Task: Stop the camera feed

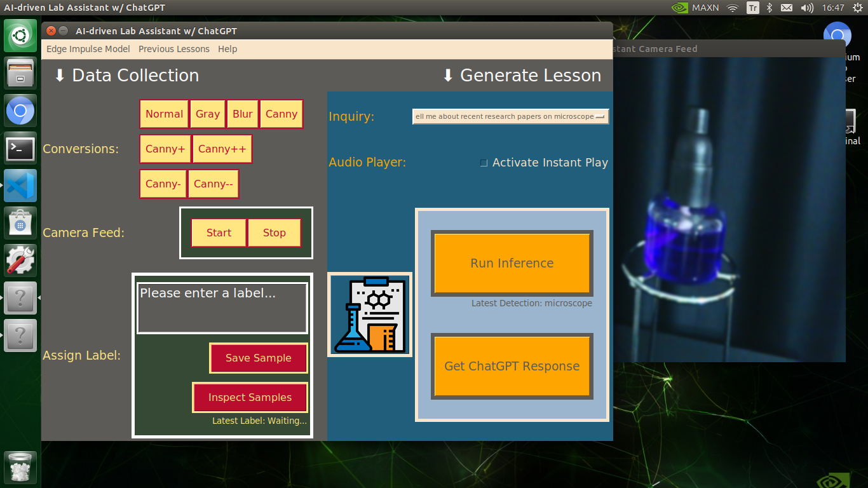Action: 274,233
